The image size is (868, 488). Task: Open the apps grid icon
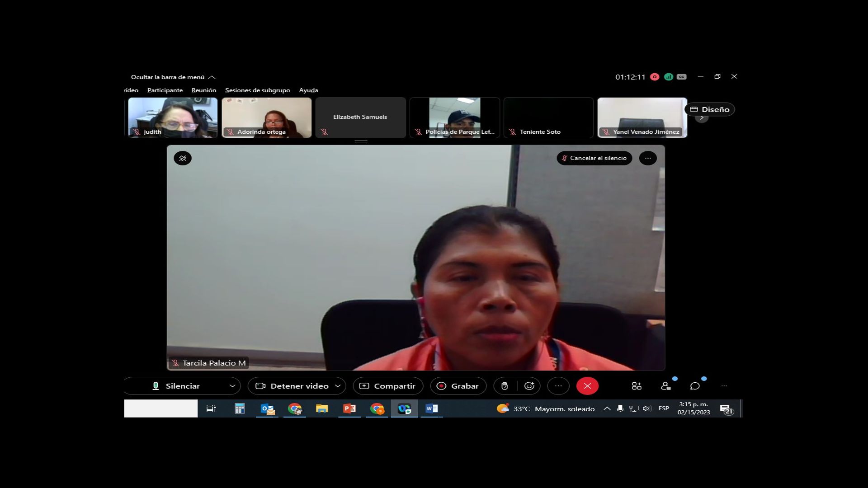tap(637, 386)
